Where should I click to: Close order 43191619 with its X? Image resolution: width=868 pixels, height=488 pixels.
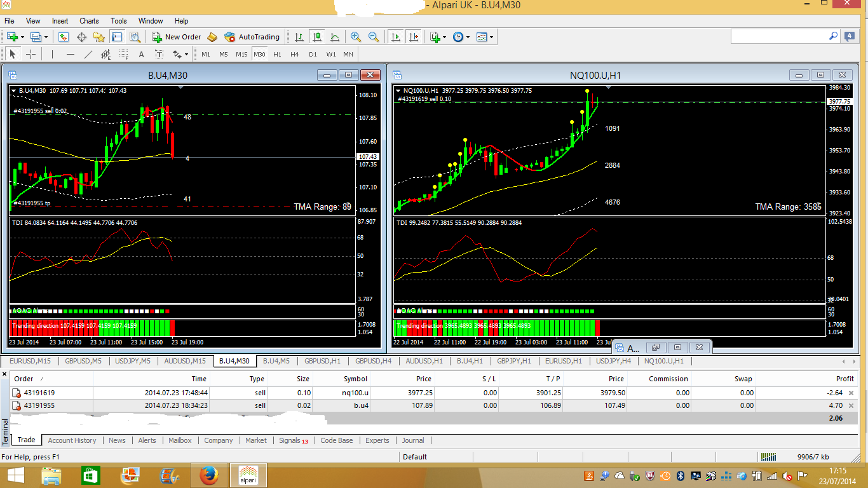[x=851, y=393]
